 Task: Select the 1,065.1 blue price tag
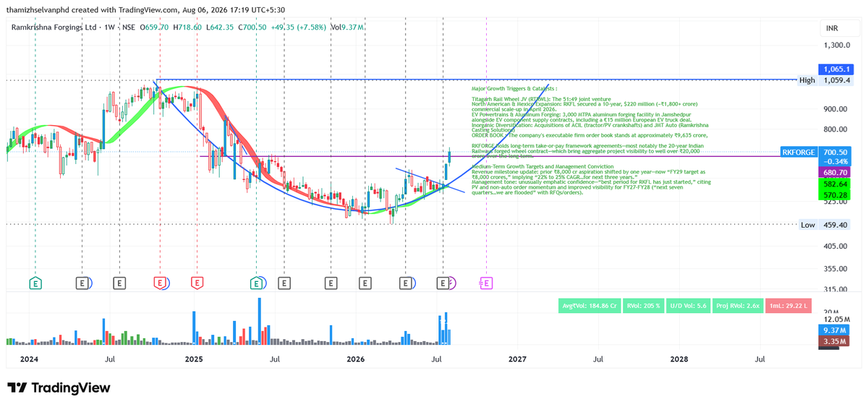[838, 69]
